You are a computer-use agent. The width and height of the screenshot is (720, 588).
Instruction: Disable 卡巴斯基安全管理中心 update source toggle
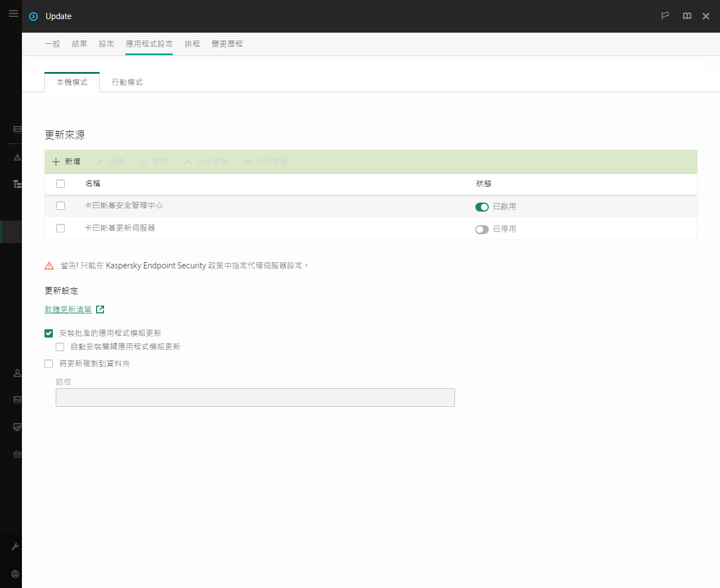[x=482, y=207]
